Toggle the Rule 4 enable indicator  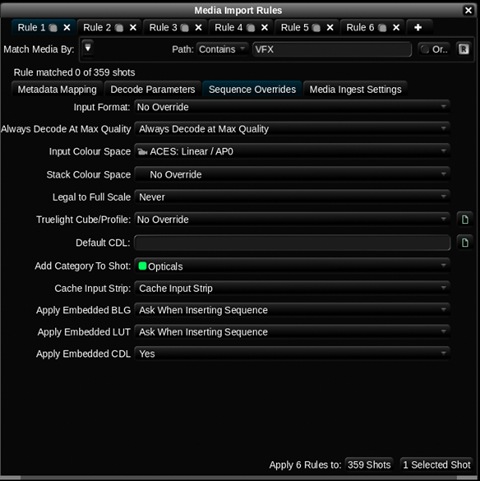coord(251,28)
